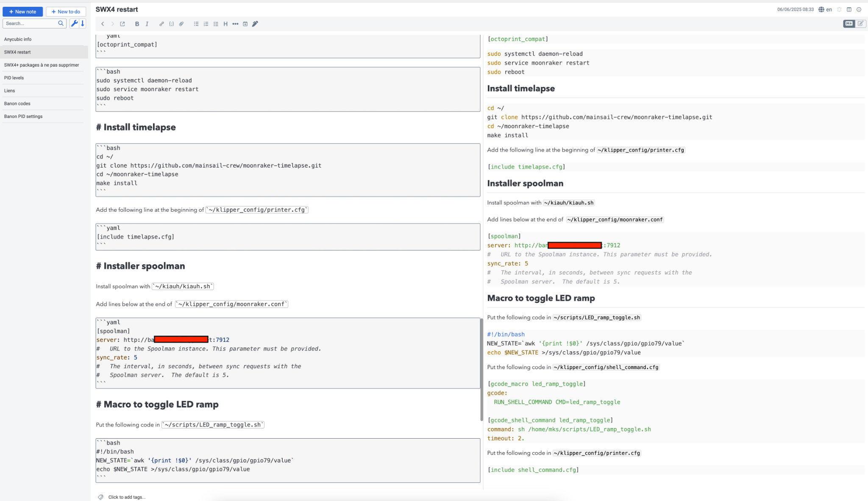Click to add tags to the note
Screen dimensions: 868x501
(127, 497)
